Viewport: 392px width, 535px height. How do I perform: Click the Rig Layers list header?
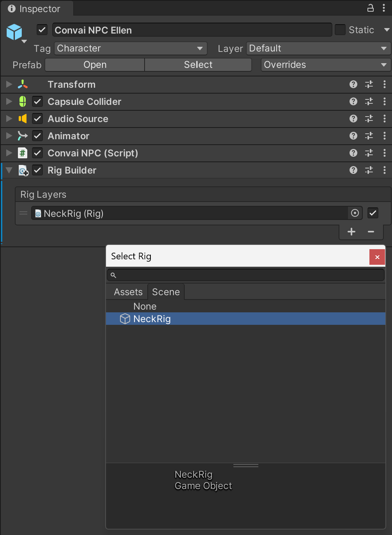[x=203, y=195]
